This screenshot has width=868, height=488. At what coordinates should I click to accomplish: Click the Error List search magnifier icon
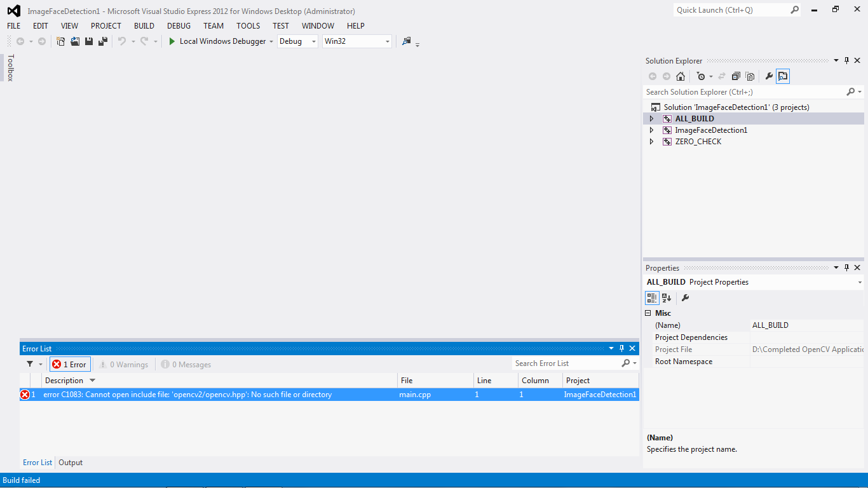coord(626,363)
